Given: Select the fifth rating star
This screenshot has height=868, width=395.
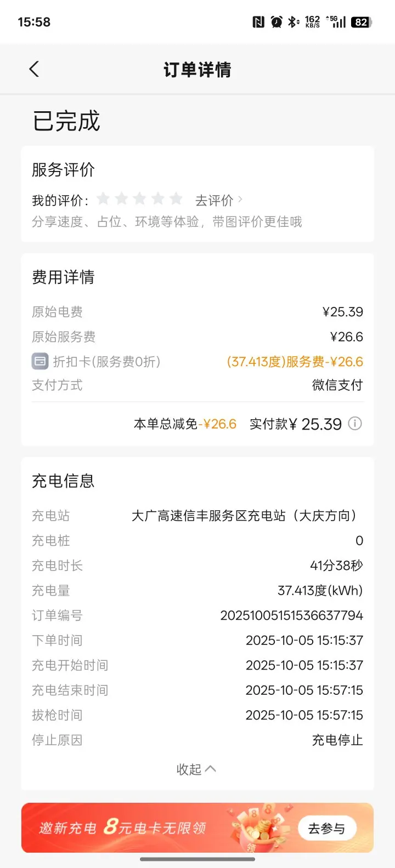Looking at the screenshot, I should 176,198.
